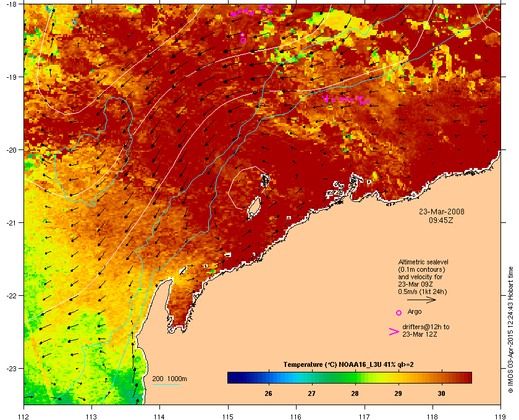
Task: Click longitude axis label 112
Action: [24, 417]
